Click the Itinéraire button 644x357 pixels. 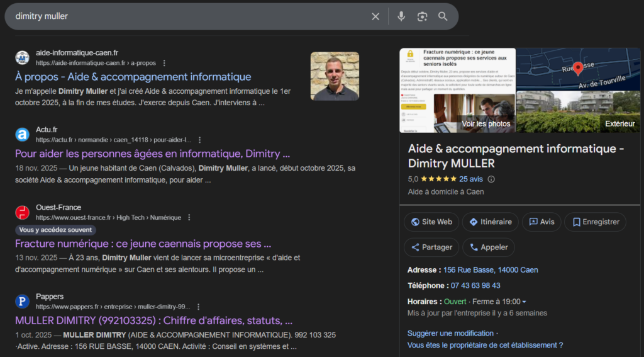tap(491, 222)
